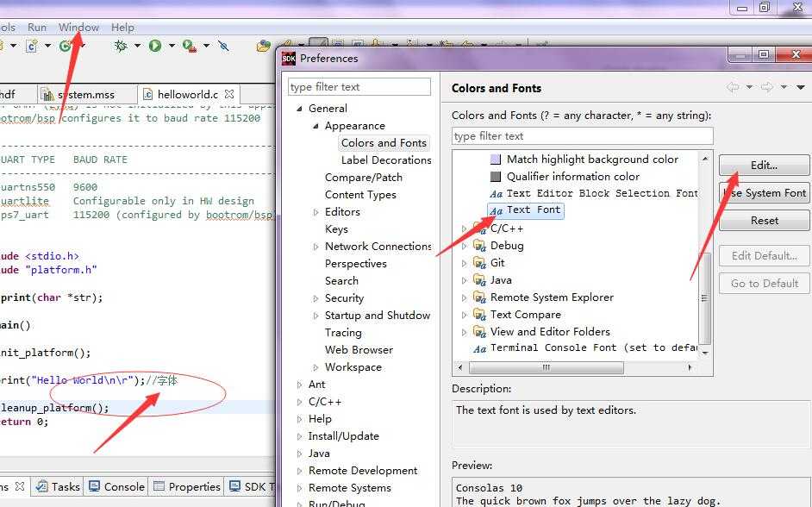Select Perspectives in preferences tree
812x507 pixels.
coord(356,264)
